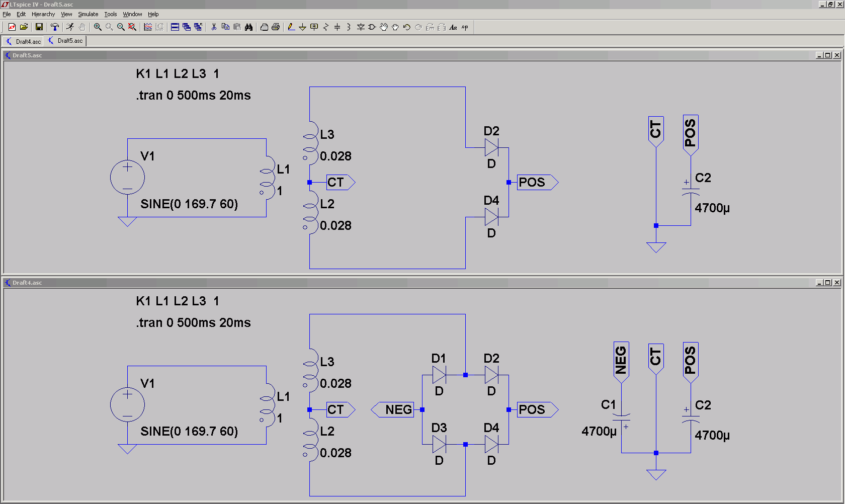Click voltage source V1 symbol in Draft4
845x504 pixels.
(127, 405)
